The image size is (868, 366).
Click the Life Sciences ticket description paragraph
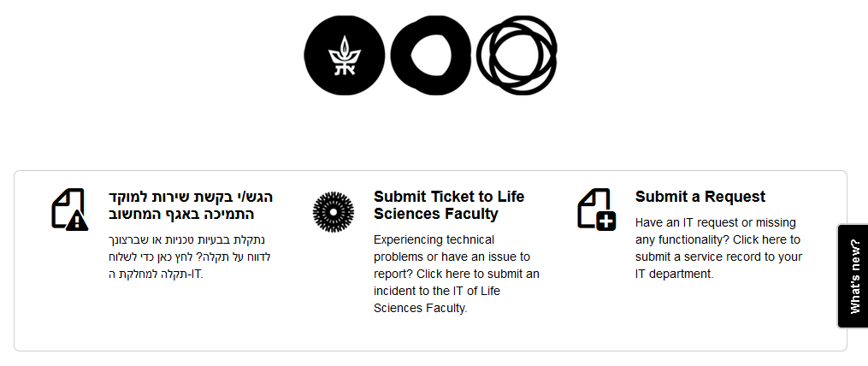click(456, 274)
